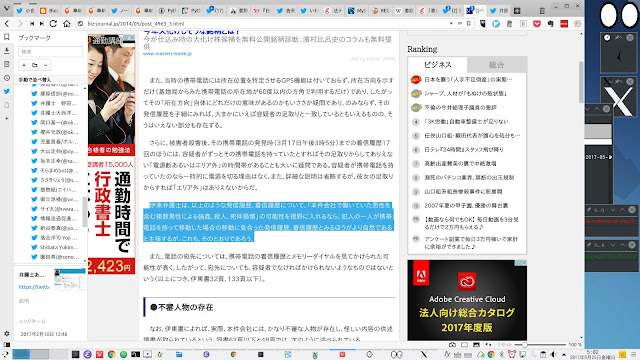The image size is (640, 360).
Task: Create a new bookmark folder
Action: pyautogui.click(x=35, y=65)
